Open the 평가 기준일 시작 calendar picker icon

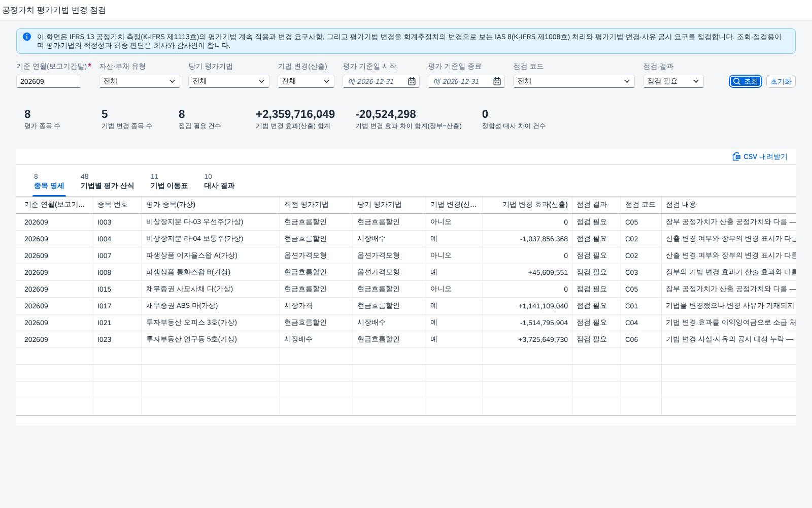(412, 81)
